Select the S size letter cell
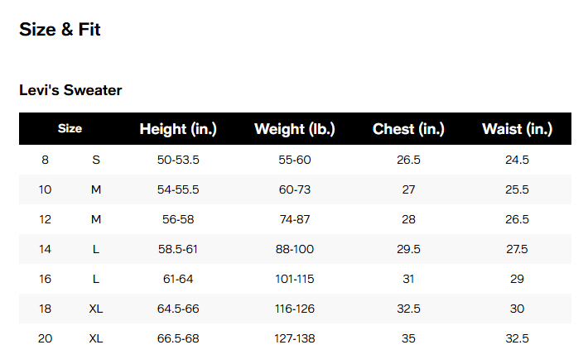The width and height of the screenshot is (588, 364). (96, 160)
